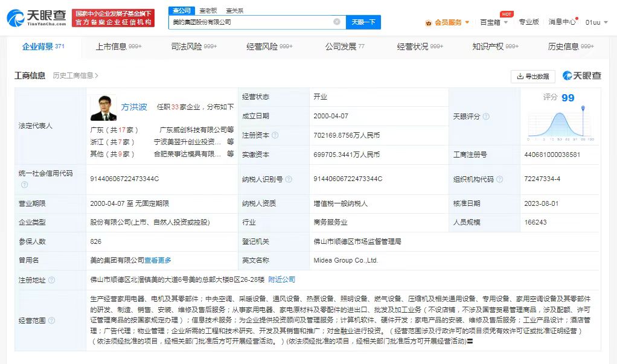This screenshot has height=364, width=617.
Task: Click the staff size value 166243
Action: click(x=535, y=222)
